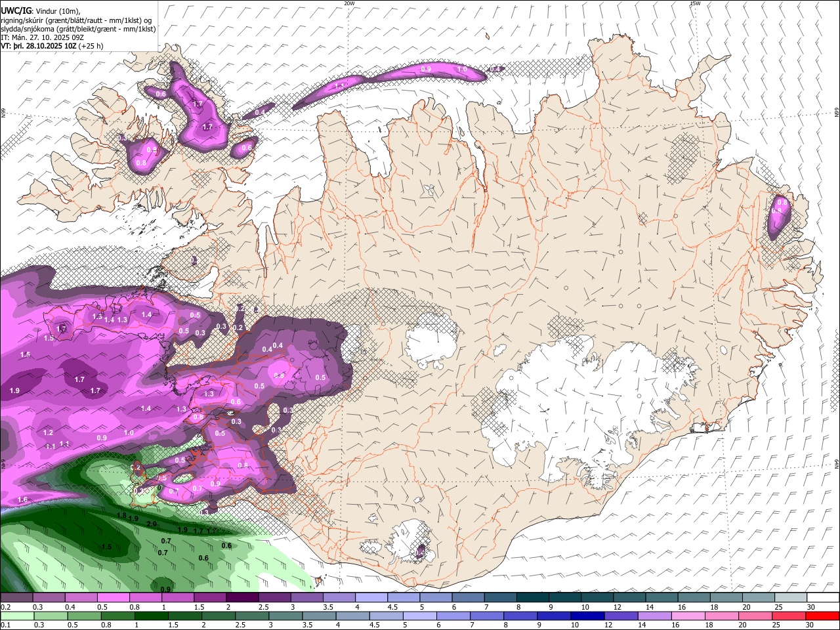
Task: Select the '0.1' label in the lower legend row
Action: [5, 625]
